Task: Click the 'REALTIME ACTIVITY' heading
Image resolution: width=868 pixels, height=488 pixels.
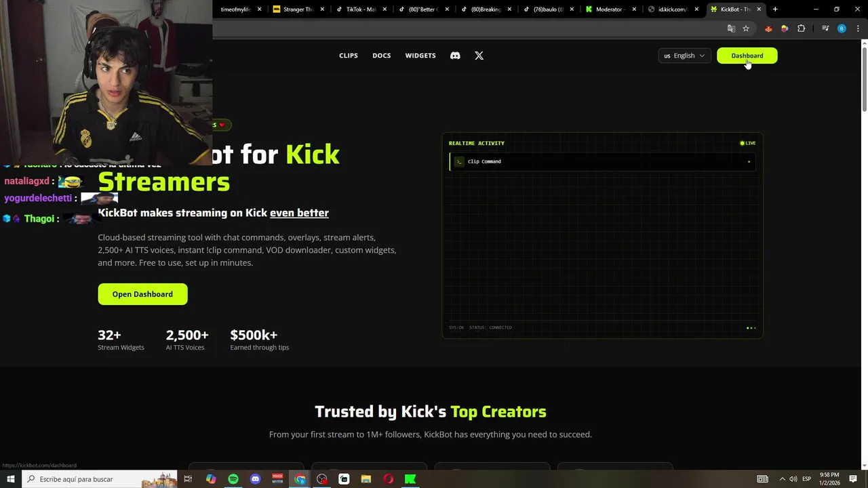Action: 477,143
